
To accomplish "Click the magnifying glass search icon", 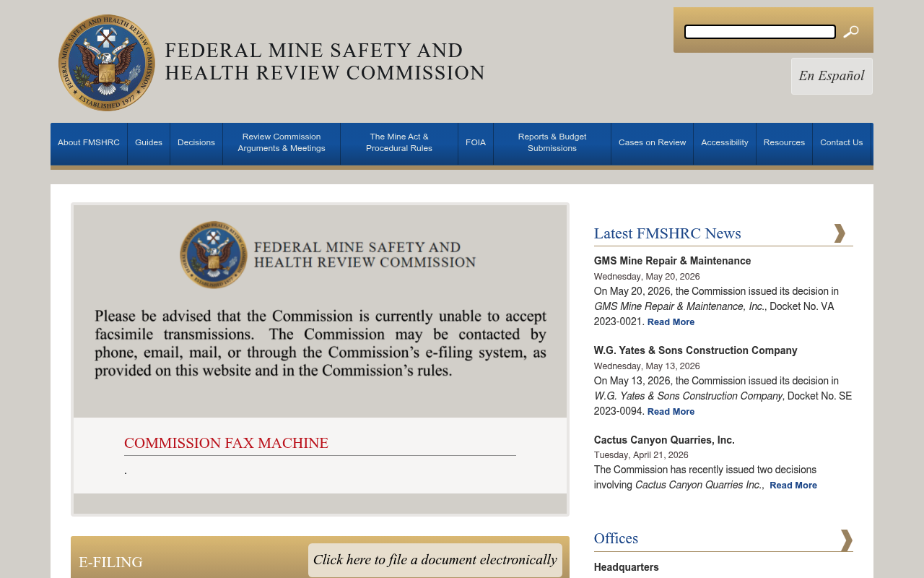I will click(851, 32).
